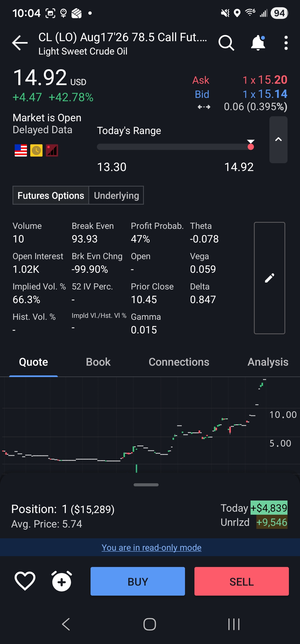Tap the back arrow icon
300x644 pixels.
pyautogui.click(x=20, y=43)
